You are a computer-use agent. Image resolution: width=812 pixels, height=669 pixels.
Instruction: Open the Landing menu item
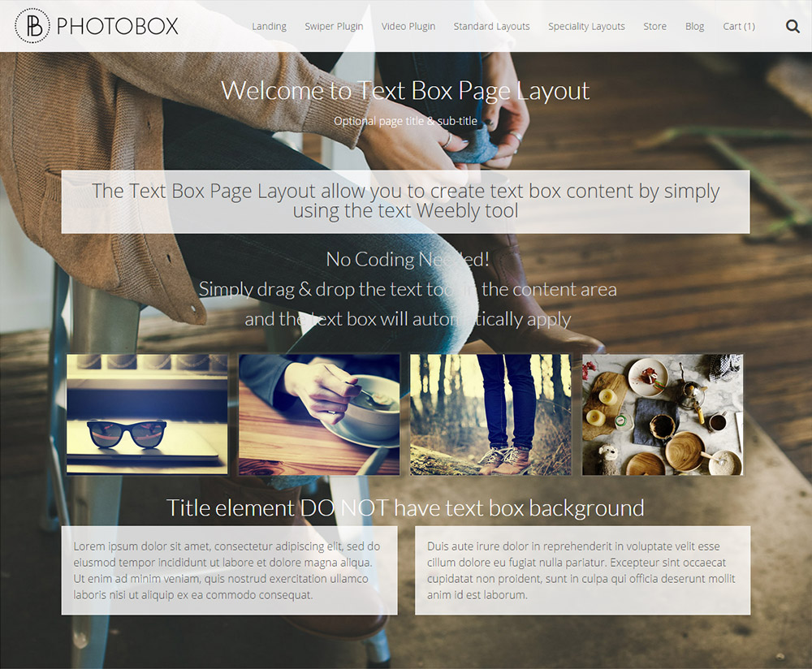pyautogui.click(x=269, y=27)
